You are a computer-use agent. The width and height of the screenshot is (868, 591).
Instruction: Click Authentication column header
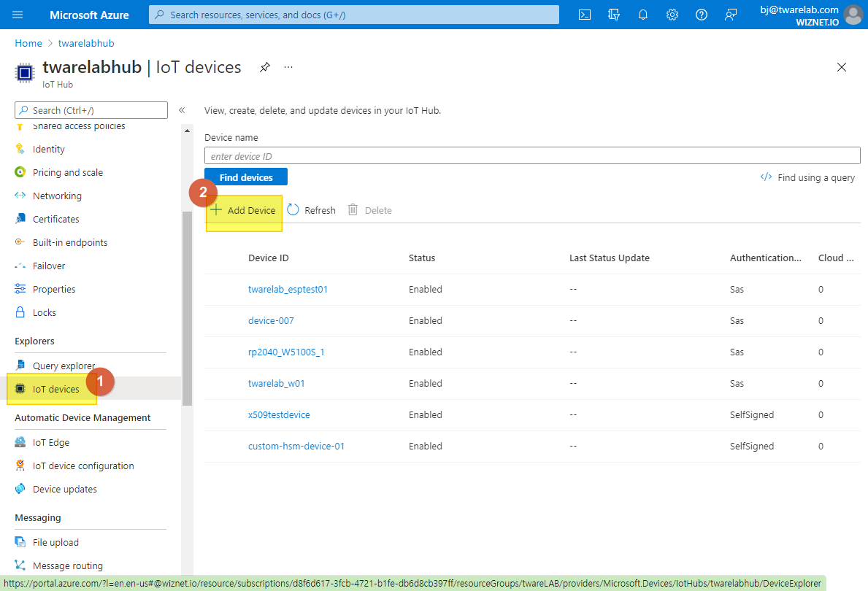point(766,258)
